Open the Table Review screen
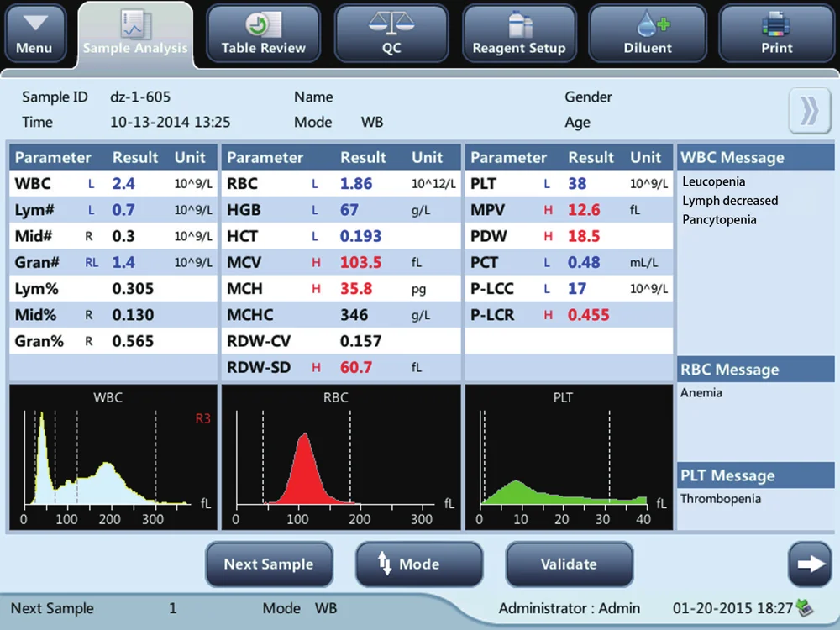The height and width of the screenshot is (630, 840). (263, 34)
